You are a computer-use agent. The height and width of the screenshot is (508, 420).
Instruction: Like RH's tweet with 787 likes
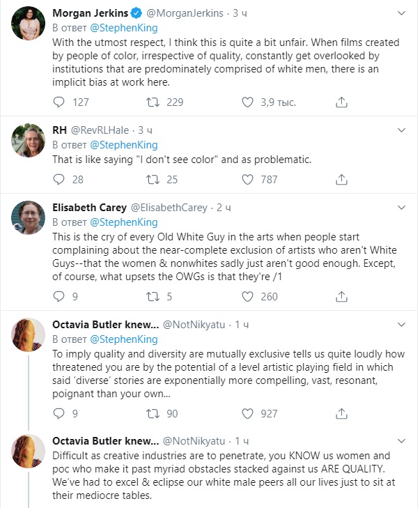point(247,179)
